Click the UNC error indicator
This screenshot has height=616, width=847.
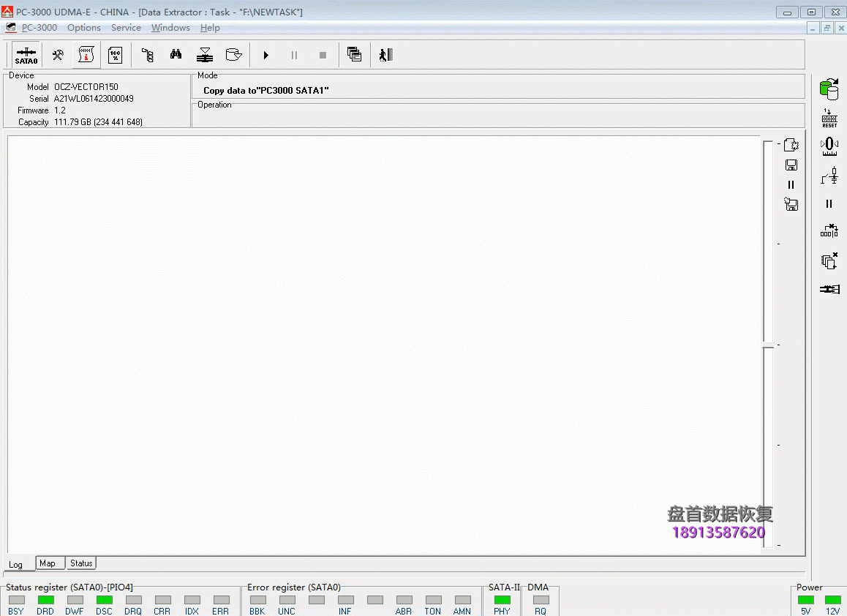point(287,600)
